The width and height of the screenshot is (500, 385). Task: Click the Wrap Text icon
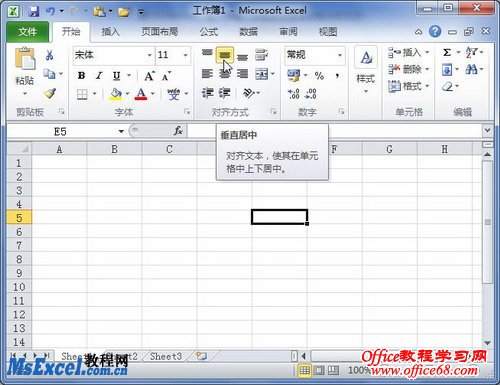tap(262, 55)
